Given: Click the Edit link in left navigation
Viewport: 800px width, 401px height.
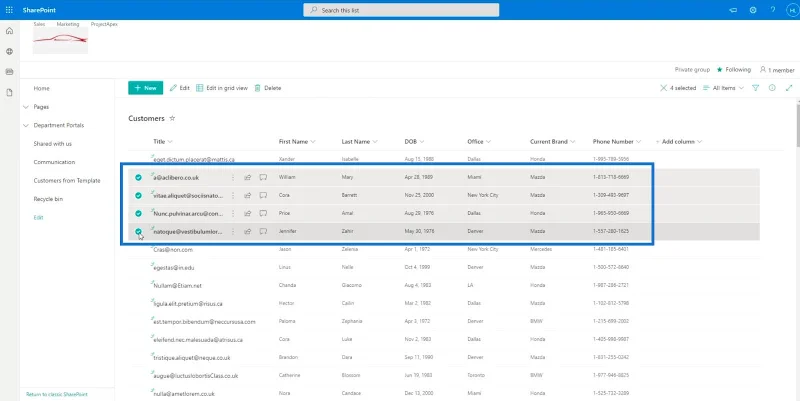Looking at the screenshot, I should (38, 217).
